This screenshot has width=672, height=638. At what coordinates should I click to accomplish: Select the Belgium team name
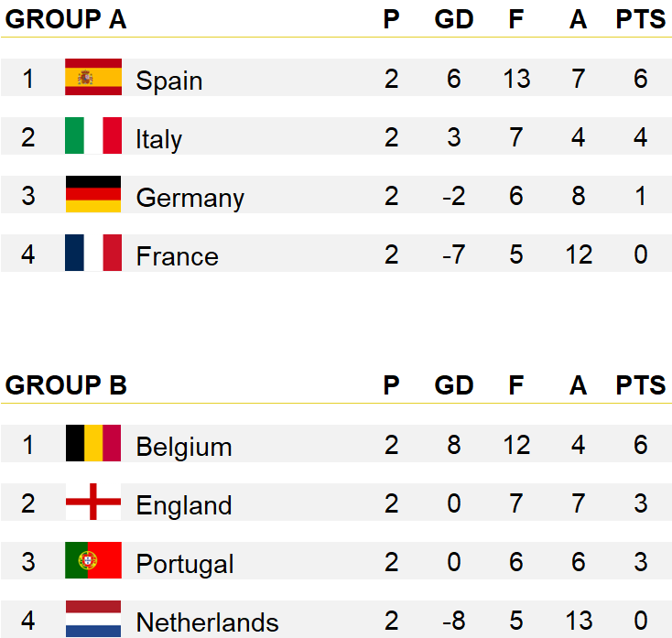tap(184, 447)
